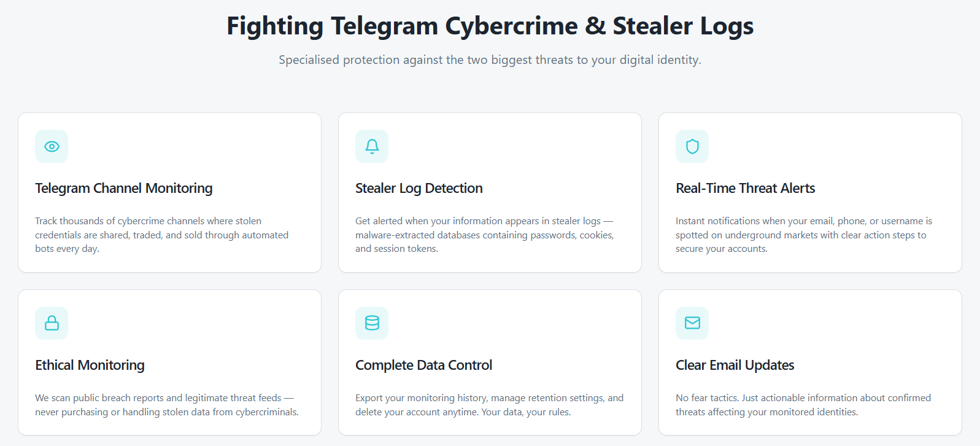The image size is (980, 446).
Task: Click the subtitle about digital identity protection
Action: click(490, 60)
